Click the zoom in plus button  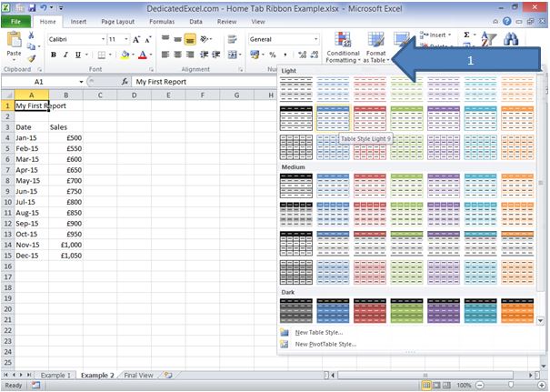point(542,386)
